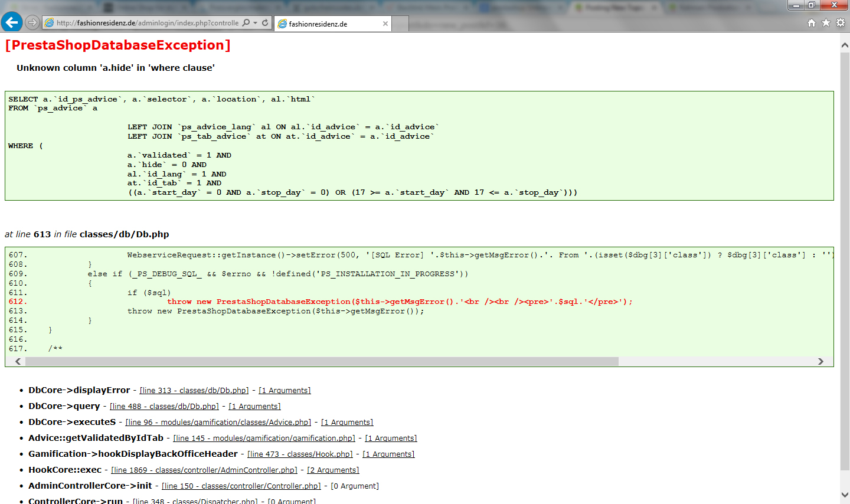Viewport: 850px width, 504px height.
Task: Click the SQL line starting with 'SELECT a.`id_ps_advice`'
Action: pos(162,99)
